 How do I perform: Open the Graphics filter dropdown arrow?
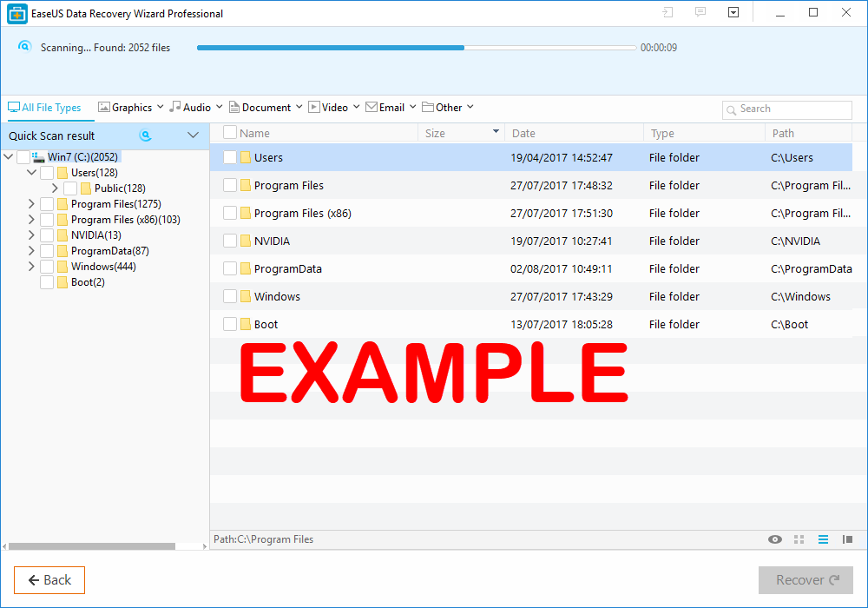(160, 106)
